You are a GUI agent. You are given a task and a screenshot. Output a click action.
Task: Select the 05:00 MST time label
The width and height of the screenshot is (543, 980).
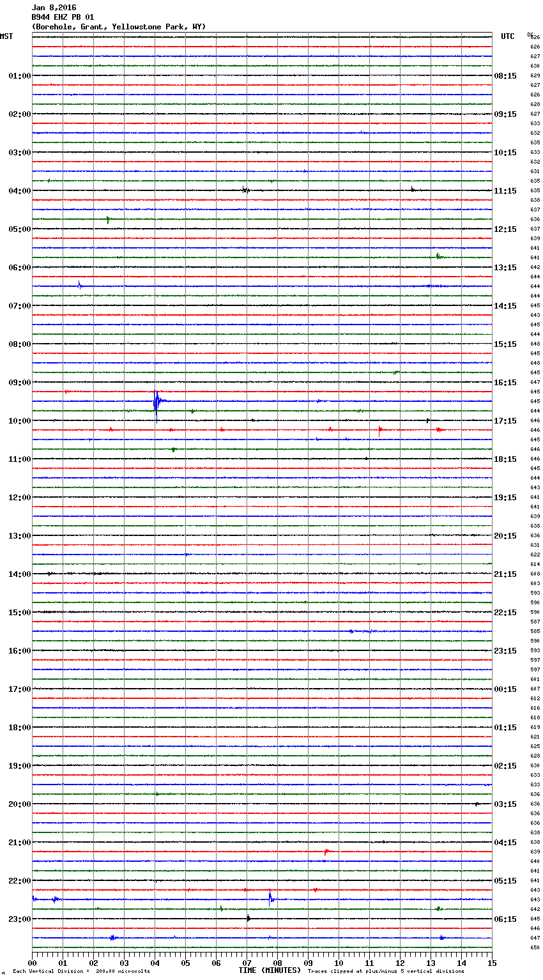[20, 229]
